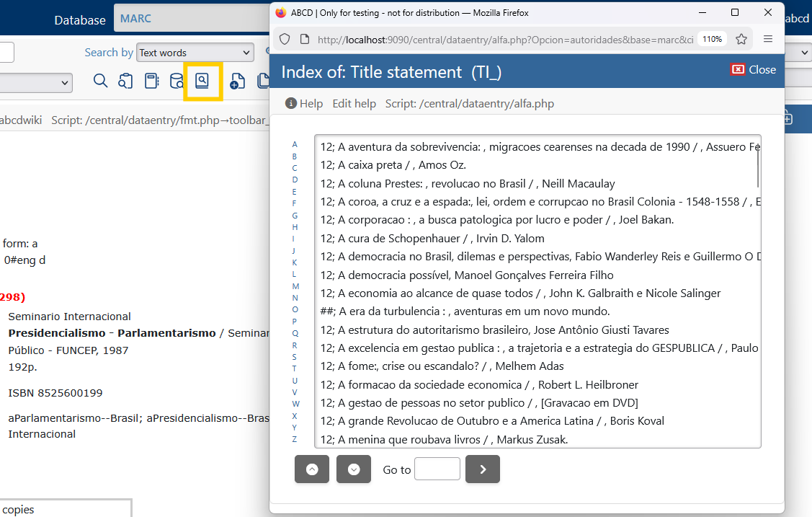The width and height of the screenshot is (812, 517).
Task: Click the Edit help link
Action: click(x=354, y=103)
